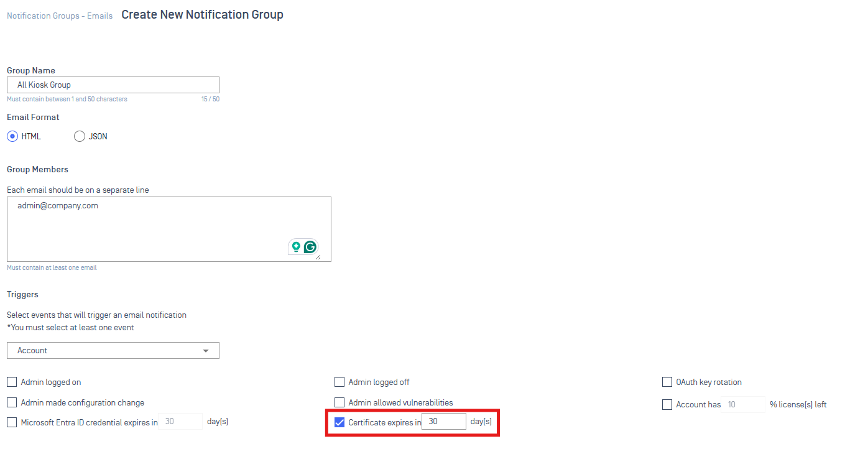Viewport: 868px width, 454px height.
Task: Toggle the OAuth key rotation checkbox
Action: point(667,382)
